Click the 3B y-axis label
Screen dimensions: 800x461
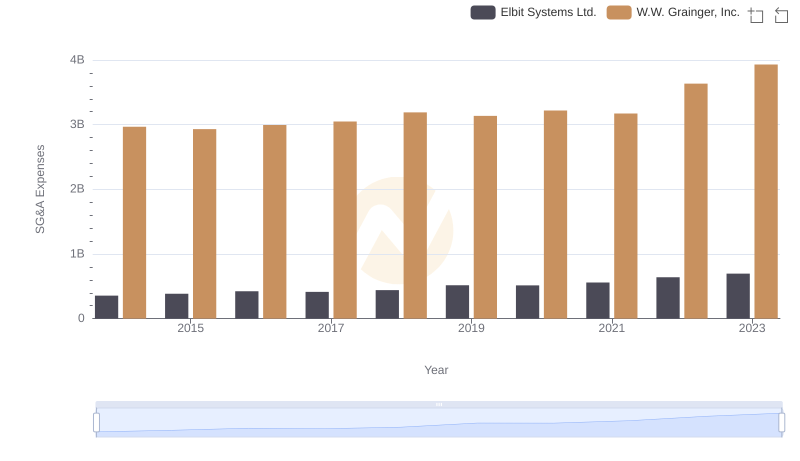coord(77,124)
